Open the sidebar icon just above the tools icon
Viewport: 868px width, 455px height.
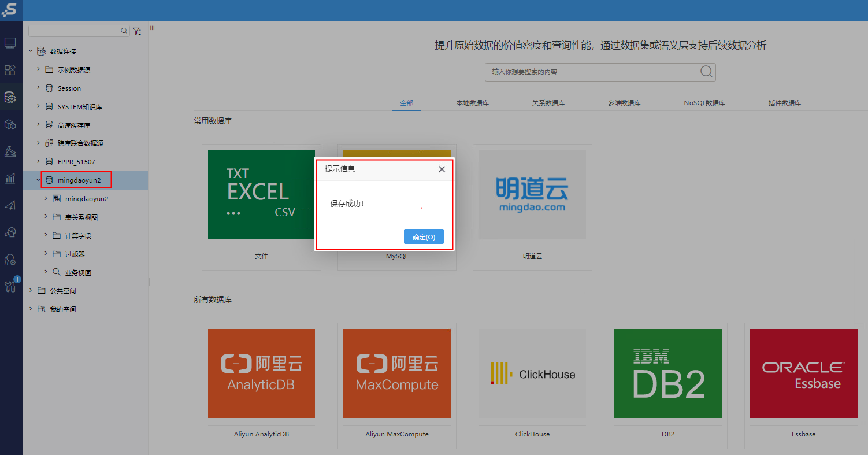coord(10,260)
